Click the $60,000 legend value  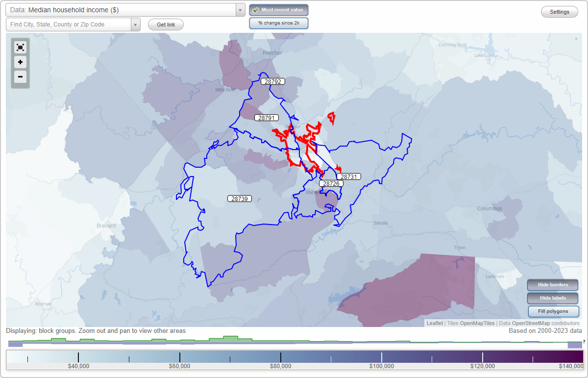click(179, 366)
